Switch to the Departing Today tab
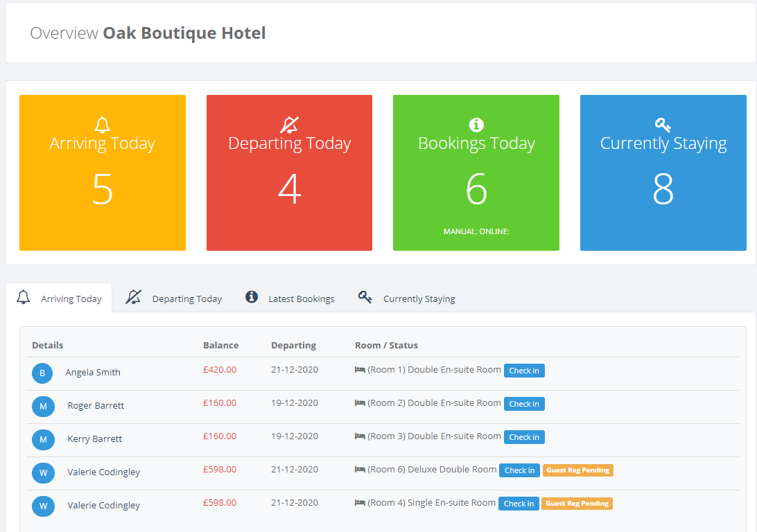 pyautogui.click(x=186, y=298)
